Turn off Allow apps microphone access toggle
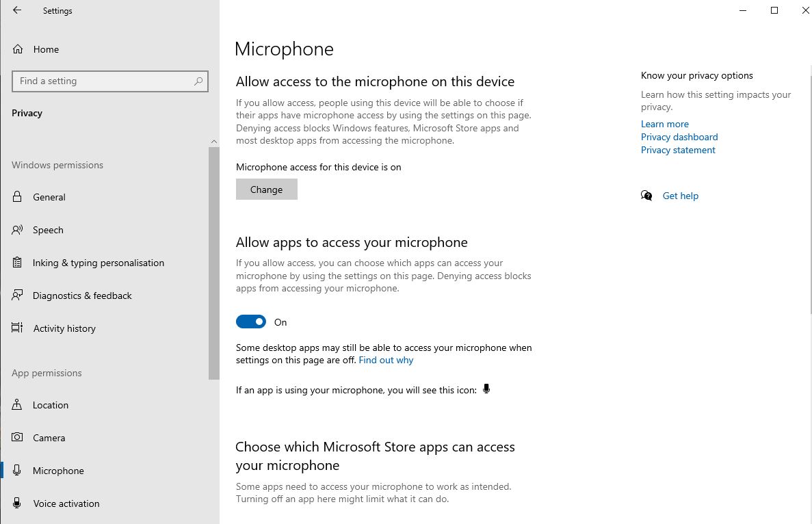 coord(251,322)
